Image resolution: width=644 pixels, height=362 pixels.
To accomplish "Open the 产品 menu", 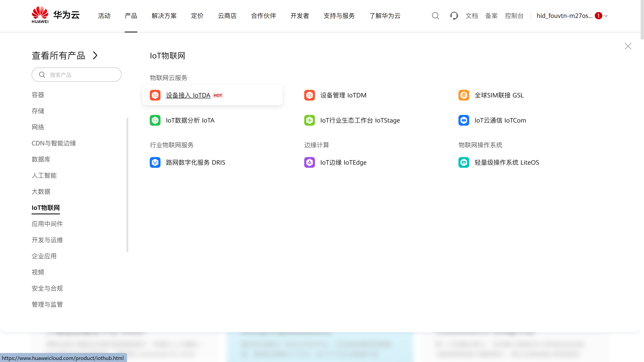I will [131, 16].
